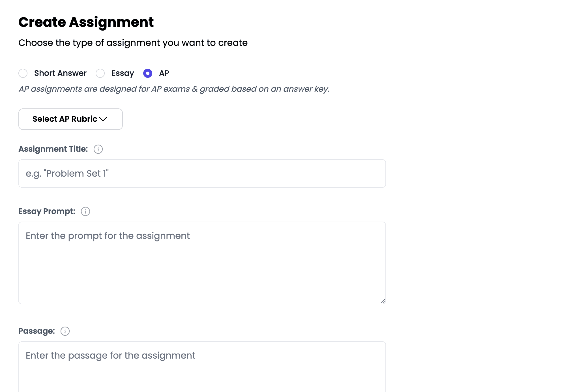Click the Create Assignment heading
The image size is (577, 392).
pos(86,22)
